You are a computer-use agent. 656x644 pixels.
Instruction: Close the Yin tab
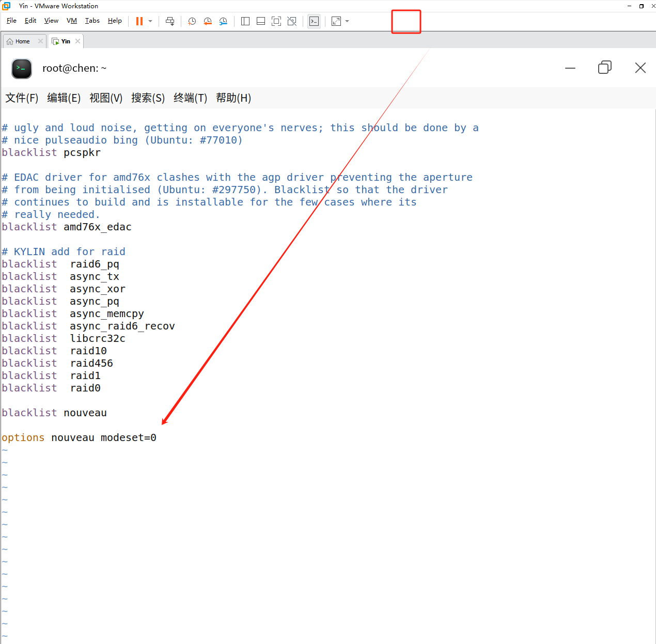tap(78, 41)
